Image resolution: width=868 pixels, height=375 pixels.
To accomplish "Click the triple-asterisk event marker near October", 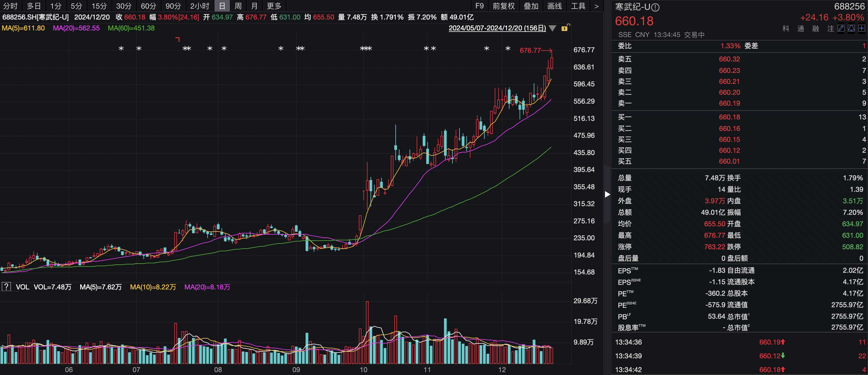I will pyautogui.click(x=366, y=49).
